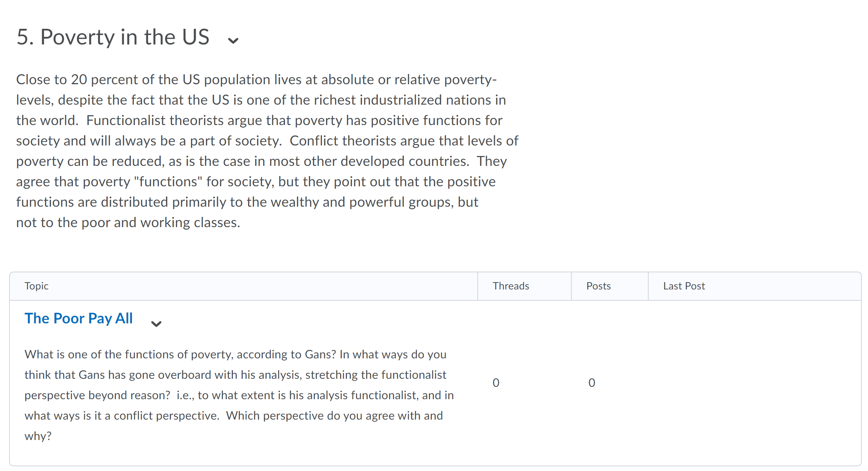Screen dimensions: 868x471
Task: Click the empty Last Post cell of the topic row
Action: [x=754, y=383]
